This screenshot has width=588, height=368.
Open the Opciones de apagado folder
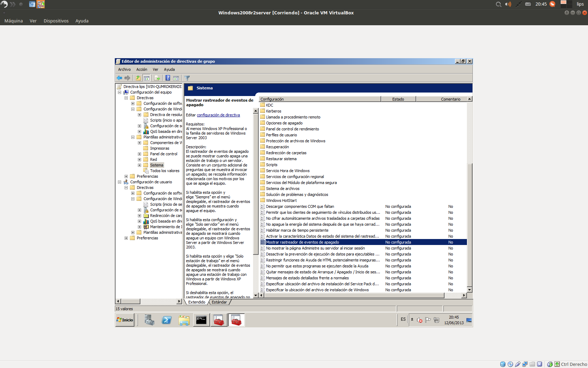284,123
